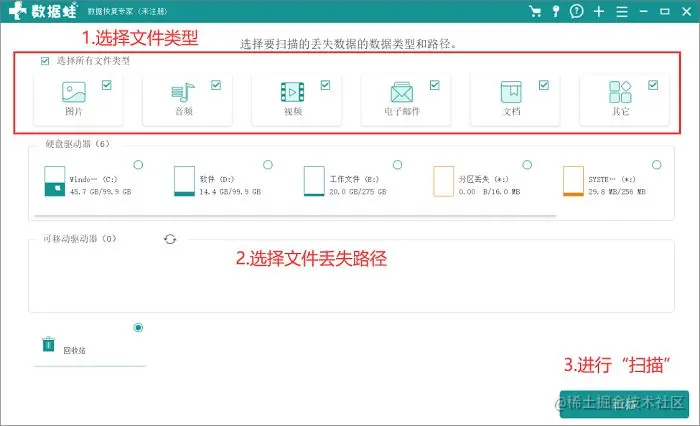Select the 回收站 recycle bin radio button
This screenshot has height=426, width=700.
(x=138, y=328)
